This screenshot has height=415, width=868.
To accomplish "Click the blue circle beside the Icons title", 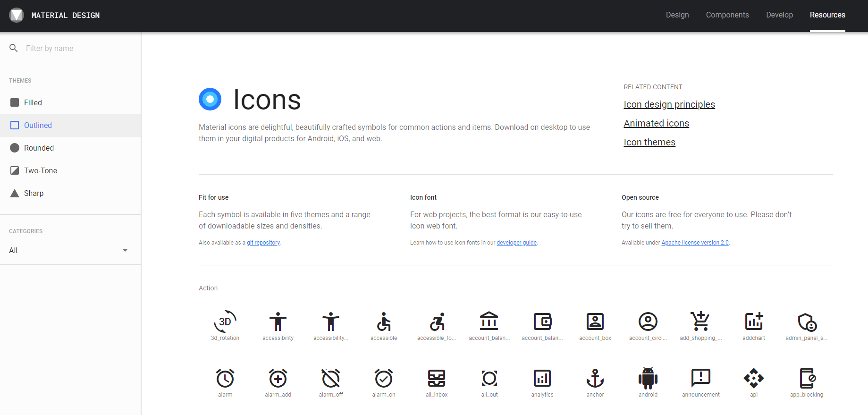I will click(x=210, y=99).
